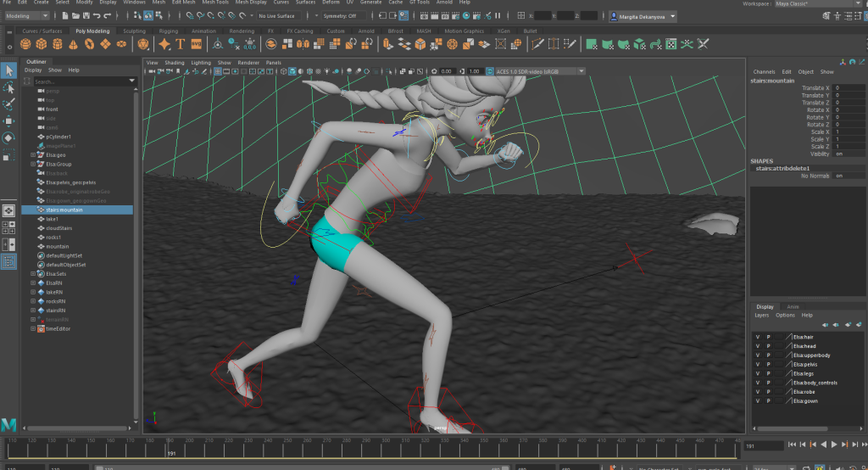Expand the Elsa:Group outliner node
The width and height of the screenshot is (868, 470).
click(x=33, y=164)
